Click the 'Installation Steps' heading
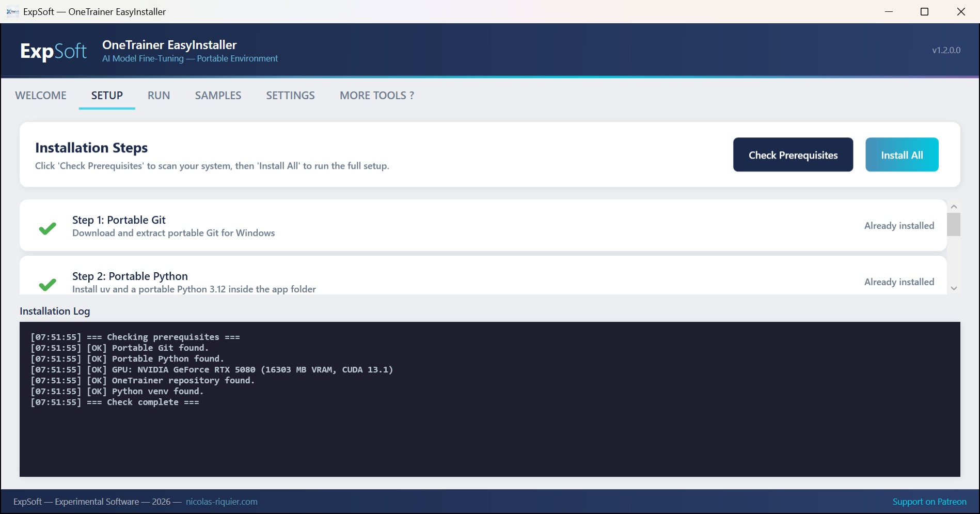The width and height of the screenshot is (980, 514). coord(91,148)
